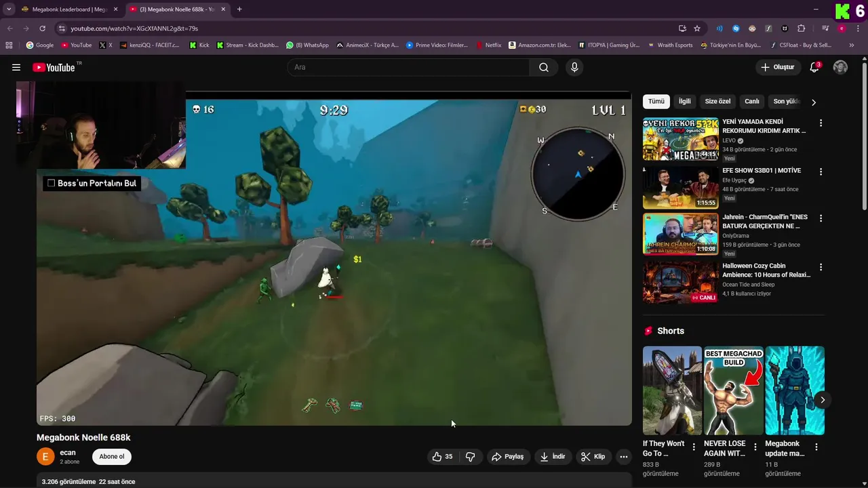The image size is (868, 488).
Task: Click the Paylaş share button
Action: [x=508, y=457]
